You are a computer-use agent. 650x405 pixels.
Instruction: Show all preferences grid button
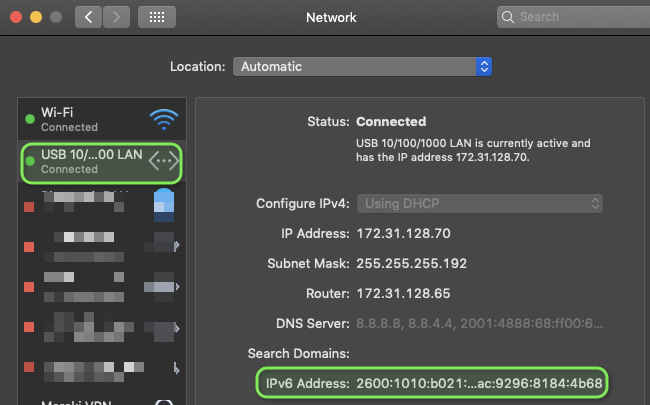tap(157, 17)
